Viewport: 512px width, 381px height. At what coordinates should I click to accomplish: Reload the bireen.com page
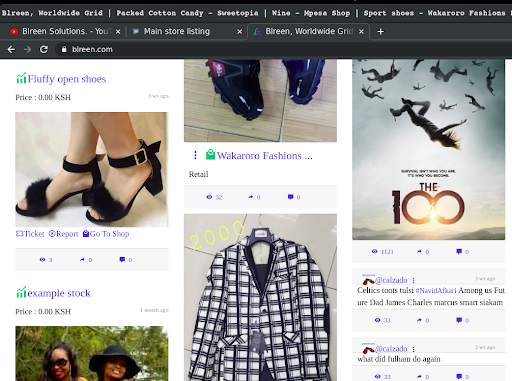44,49
